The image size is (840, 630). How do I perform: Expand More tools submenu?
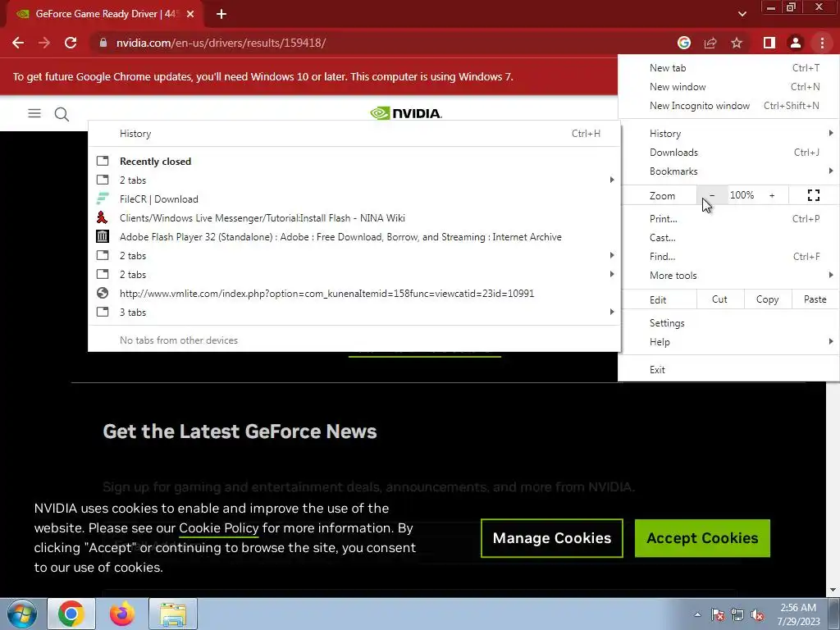[x=728, y=276]
